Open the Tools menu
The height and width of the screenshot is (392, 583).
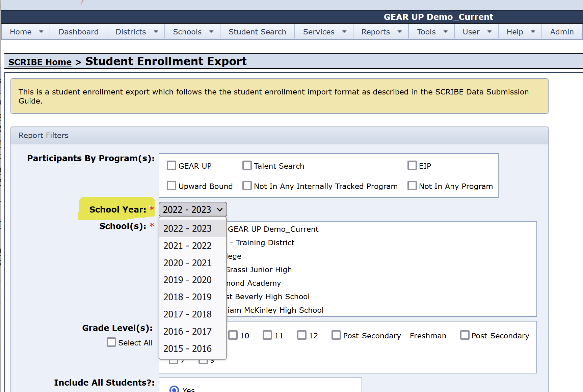click(x=431, y=32)
